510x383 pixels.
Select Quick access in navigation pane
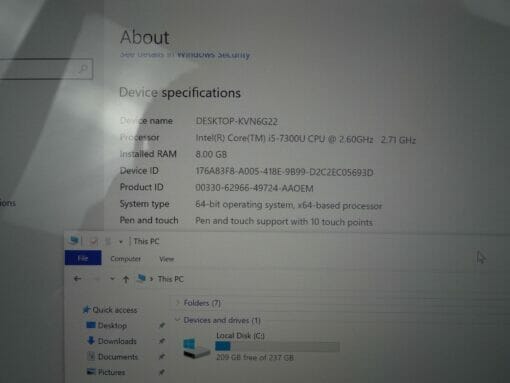[x=115, y=310]
